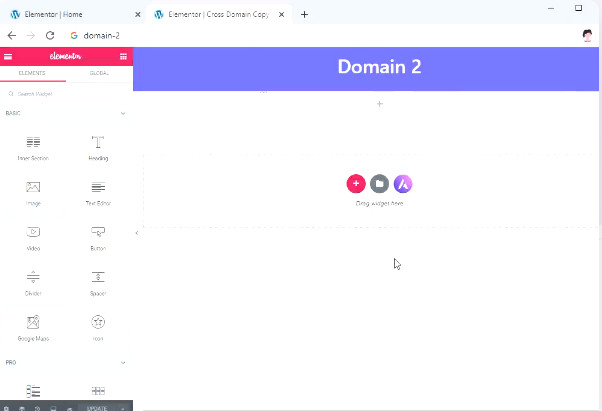
Task: Select the Google Maps widget
Action: point(33,328)
